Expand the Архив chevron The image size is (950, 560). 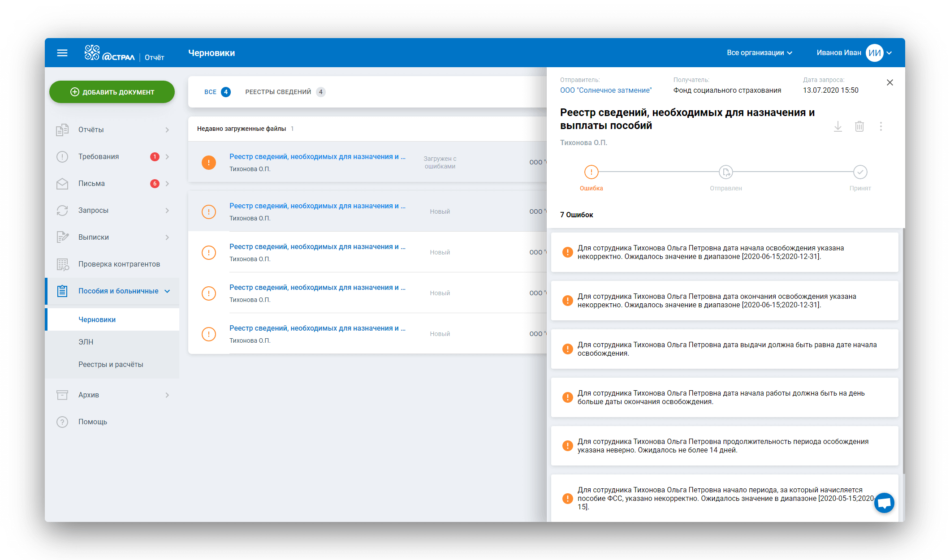[x=167, y=395]
